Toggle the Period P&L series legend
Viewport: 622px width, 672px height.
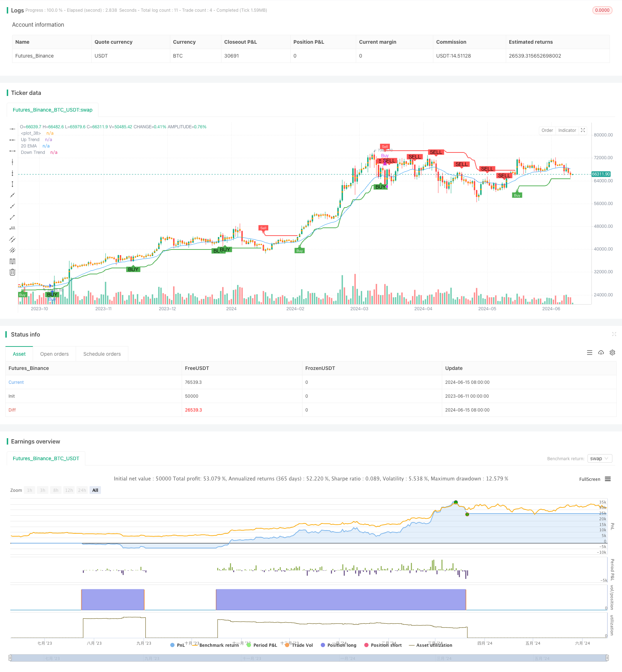262,645
